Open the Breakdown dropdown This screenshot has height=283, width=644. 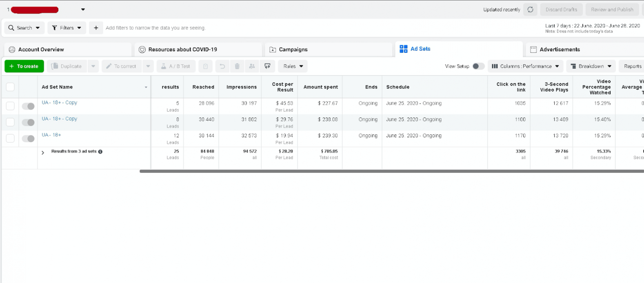[x=591, y=66]
